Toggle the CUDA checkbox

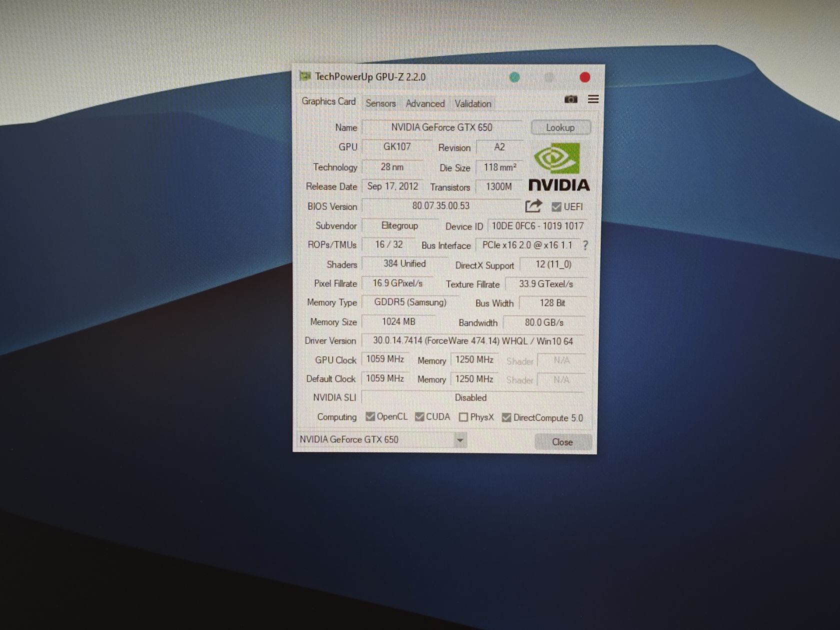pos(419,416)
